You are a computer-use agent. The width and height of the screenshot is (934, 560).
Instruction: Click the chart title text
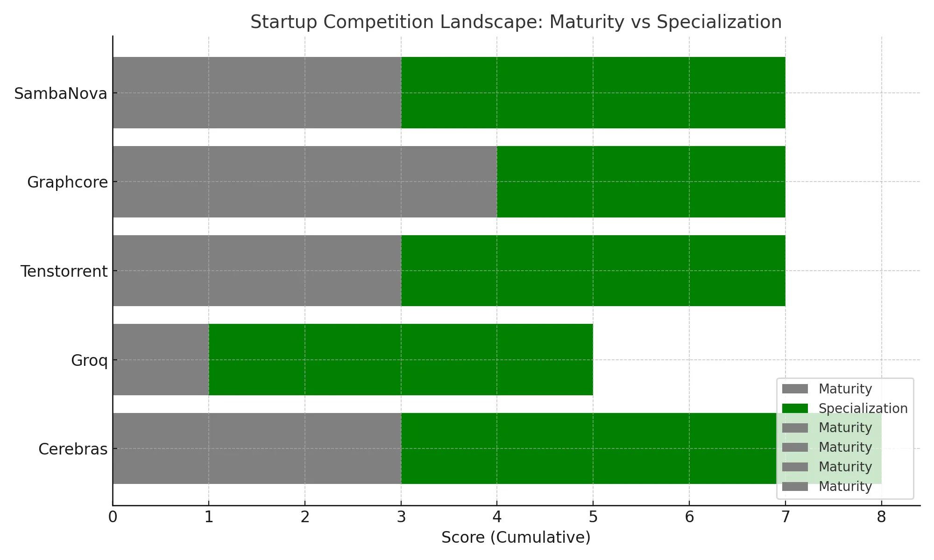tap(516, 22)
